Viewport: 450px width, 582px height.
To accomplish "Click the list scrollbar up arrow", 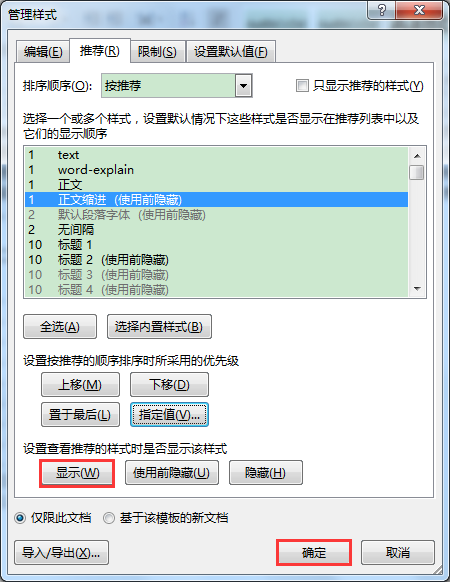I will (417, 156).
